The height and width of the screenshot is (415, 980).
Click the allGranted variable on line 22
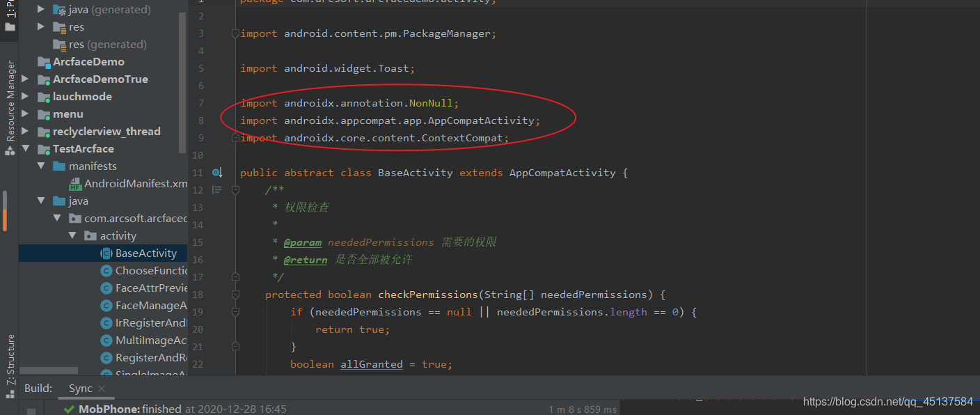point(372,364)
